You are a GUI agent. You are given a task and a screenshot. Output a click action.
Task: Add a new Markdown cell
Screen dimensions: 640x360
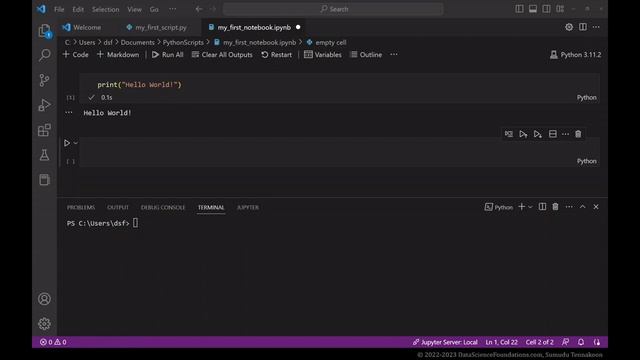pos(118,55)
